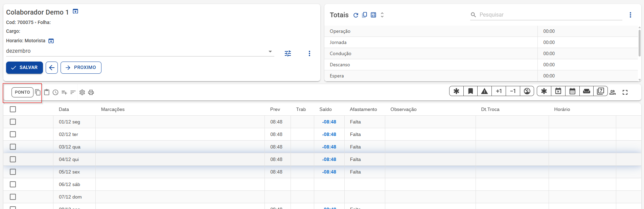Click the Jornada row in Totais
The width and height of the screenshot is (644, 209).
click(481, 42)
